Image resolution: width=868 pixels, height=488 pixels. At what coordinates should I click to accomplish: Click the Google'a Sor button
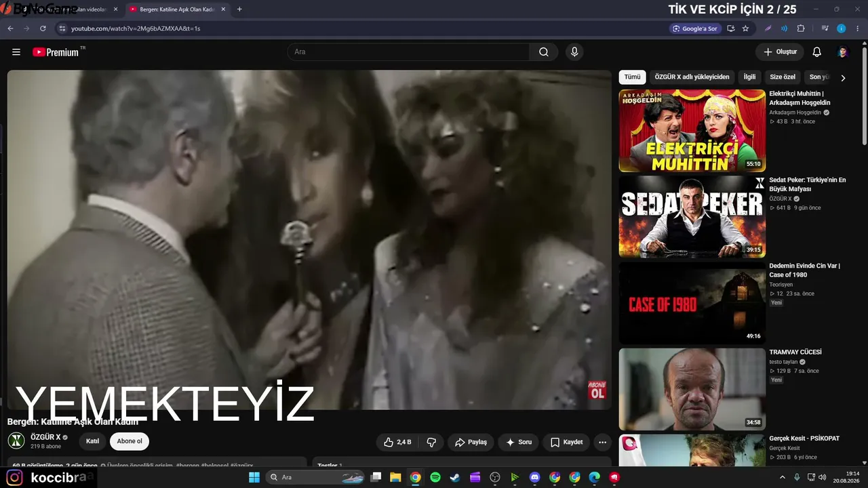tap(694, 28)
